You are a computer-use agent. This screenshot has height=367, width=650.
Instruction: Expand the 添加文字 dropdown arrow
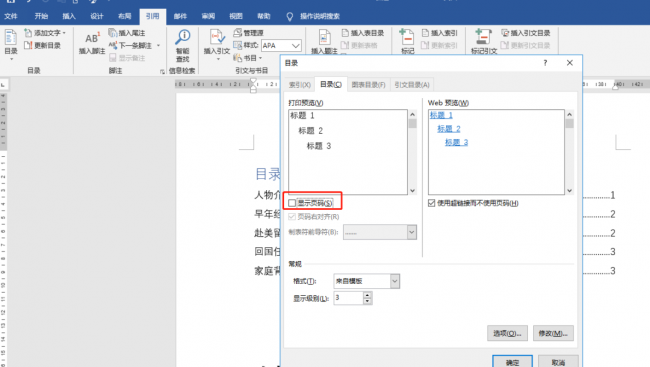(x=64, y=33)
